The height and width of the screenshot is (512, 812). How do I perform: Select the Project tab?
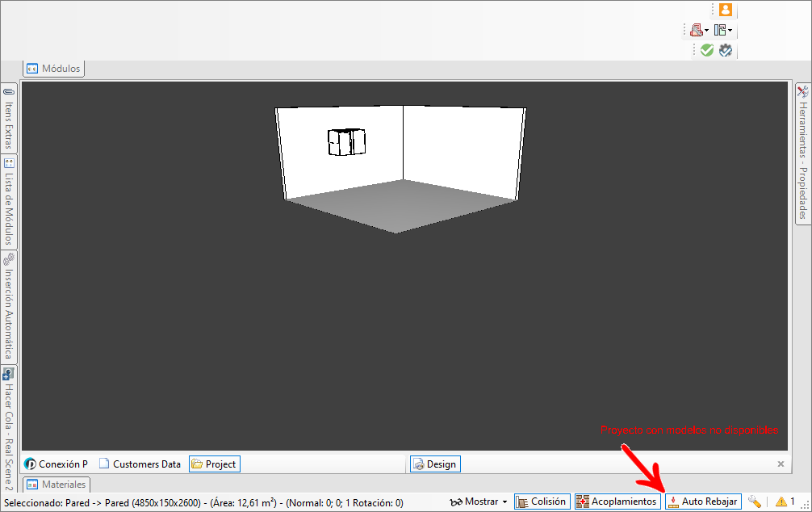[x=215, y=464]
